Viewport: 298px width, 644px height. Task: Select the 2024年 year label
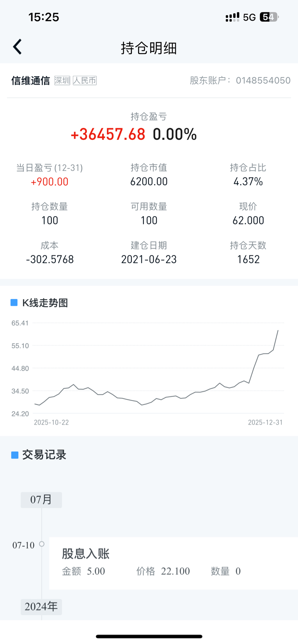point(41,606)
